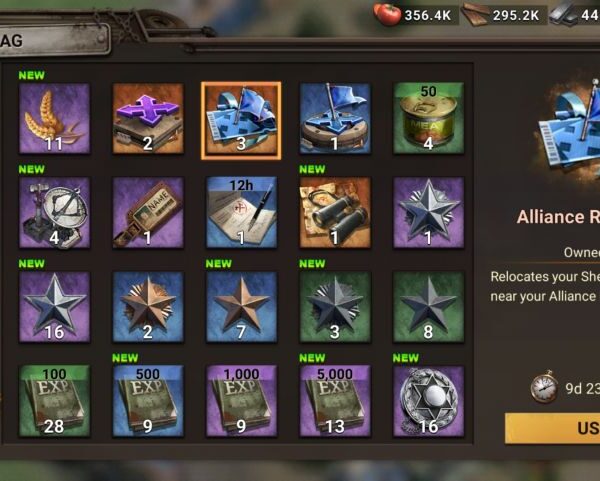Choose the blue flag teleport item
Image resolution: width=600 pixels, height=481 pixels.
click(x=335, y=118)
